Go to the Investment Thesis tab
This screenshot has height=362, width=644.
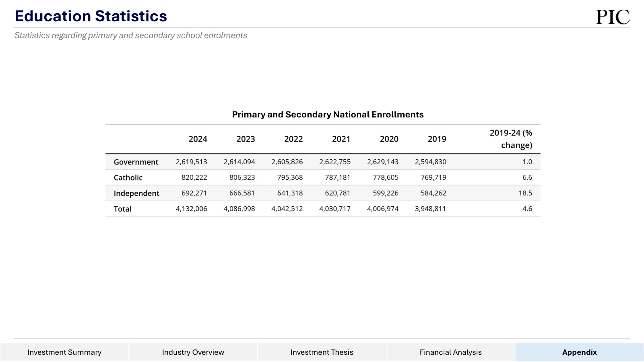coord(322,352)
